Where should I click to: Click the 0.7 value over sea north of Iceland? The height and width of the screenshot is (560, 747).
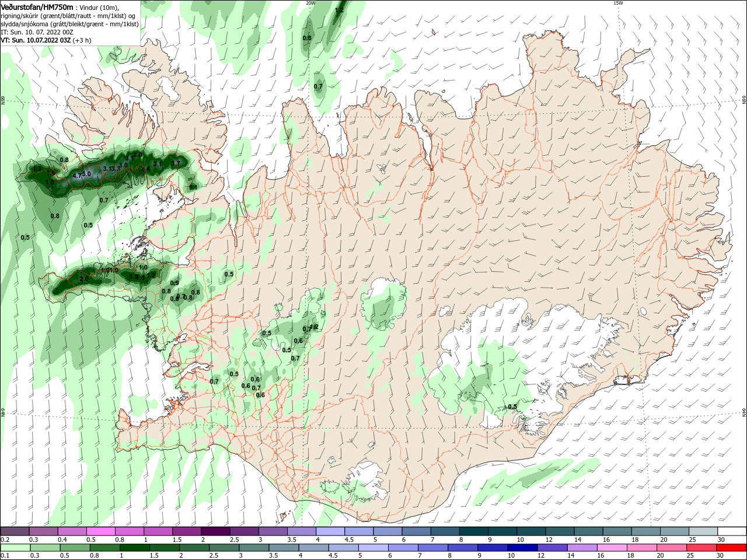click(x=318, y=86)
